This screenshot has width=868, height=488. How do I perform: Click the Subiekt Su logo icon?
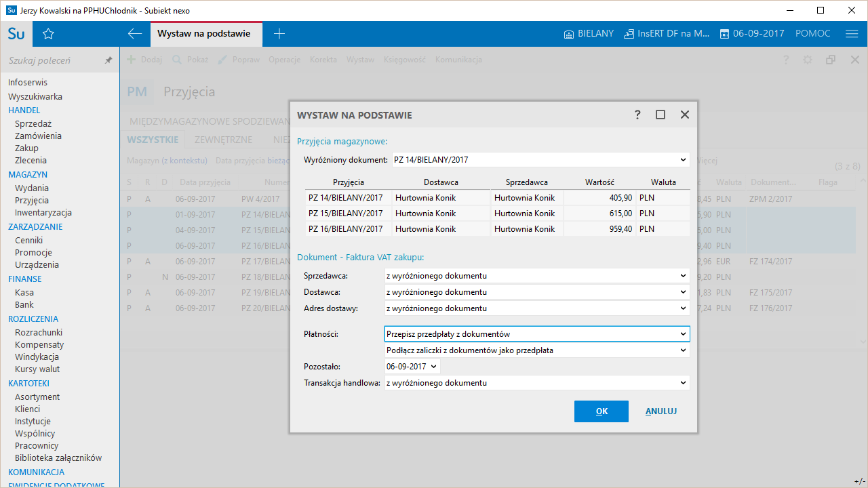pos(16,34)
